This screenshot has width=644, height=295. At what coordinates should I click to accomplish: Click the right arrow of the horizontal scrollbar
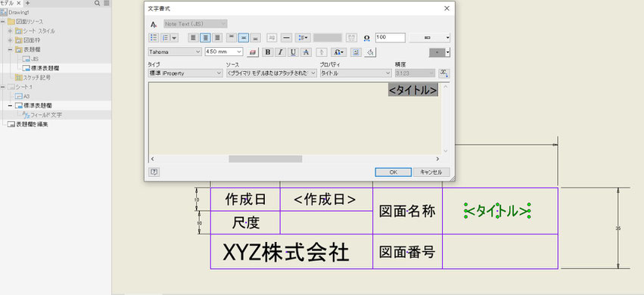(437, 159)
